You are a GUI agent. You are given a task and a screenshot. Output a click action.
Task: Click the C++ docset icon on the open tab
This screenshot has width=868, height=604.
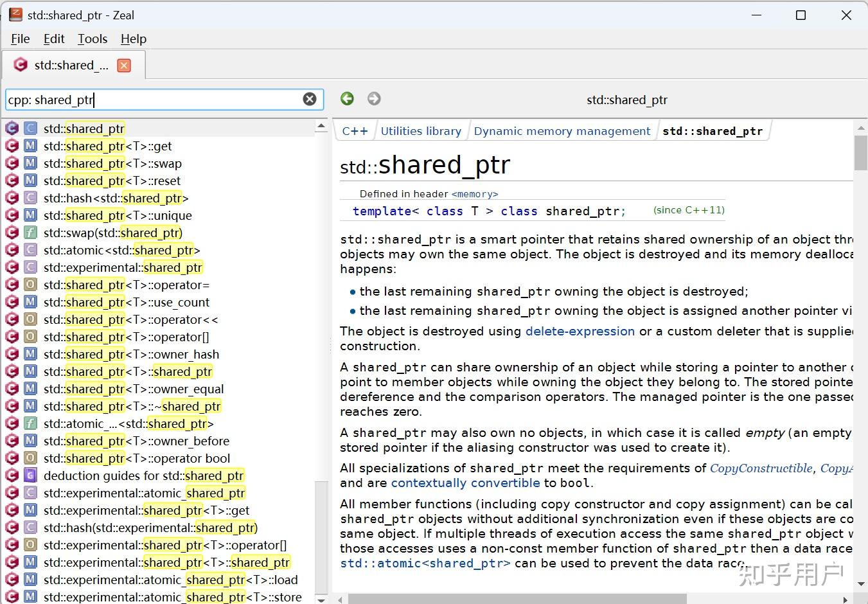click(20, 64)
